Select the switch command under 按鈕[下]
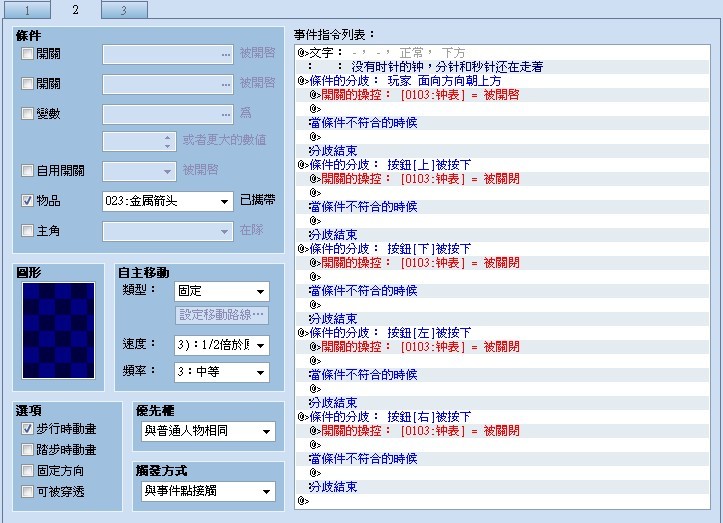Viewport: 723px width, 523px height. click(x=503, y=262)
